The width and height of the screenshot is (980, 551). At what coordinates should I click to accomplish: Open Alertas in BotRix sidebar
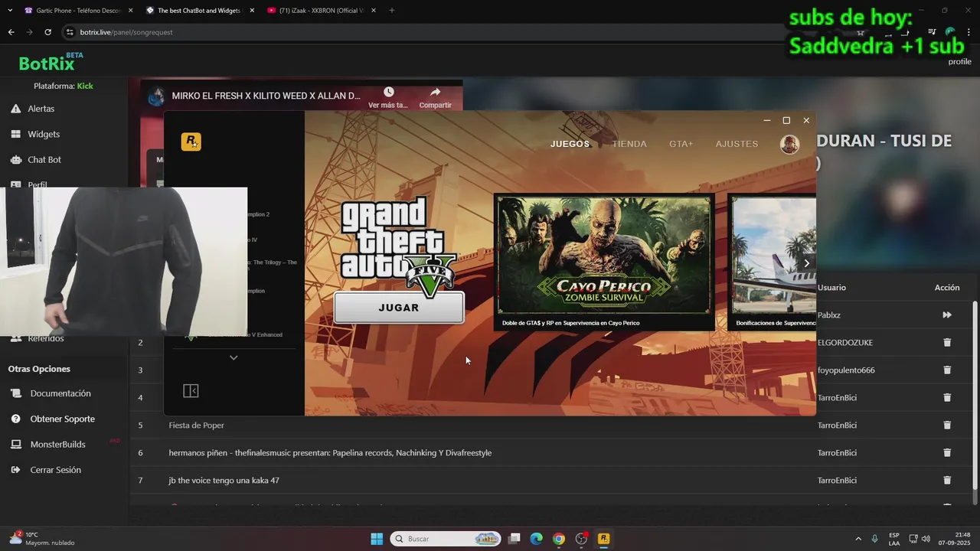[41, 109]
